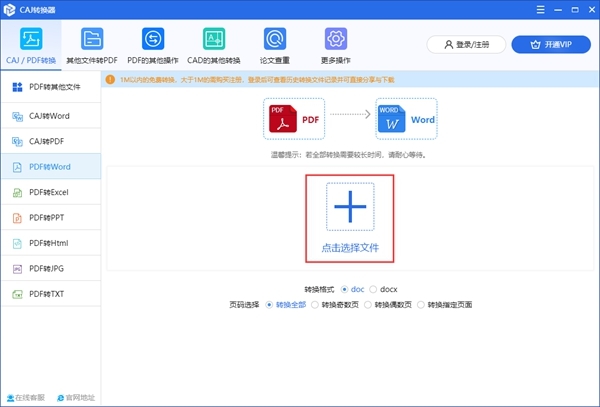Open the 官网地址 link
Screen dimensions: 600x407
(76, 397)
